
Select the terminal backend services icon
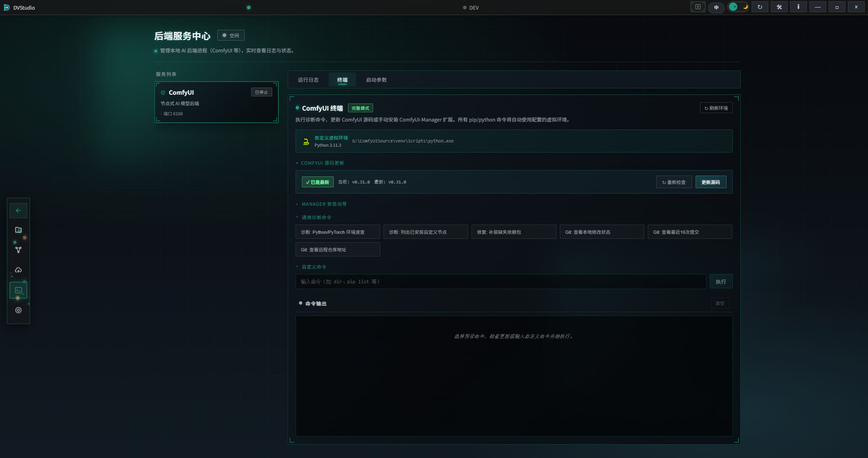(x=18, y=290)
